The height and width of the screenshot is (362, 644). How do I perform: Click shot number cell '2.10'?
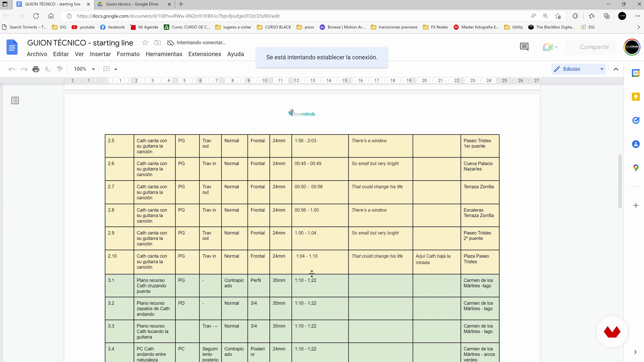[119, 262]
